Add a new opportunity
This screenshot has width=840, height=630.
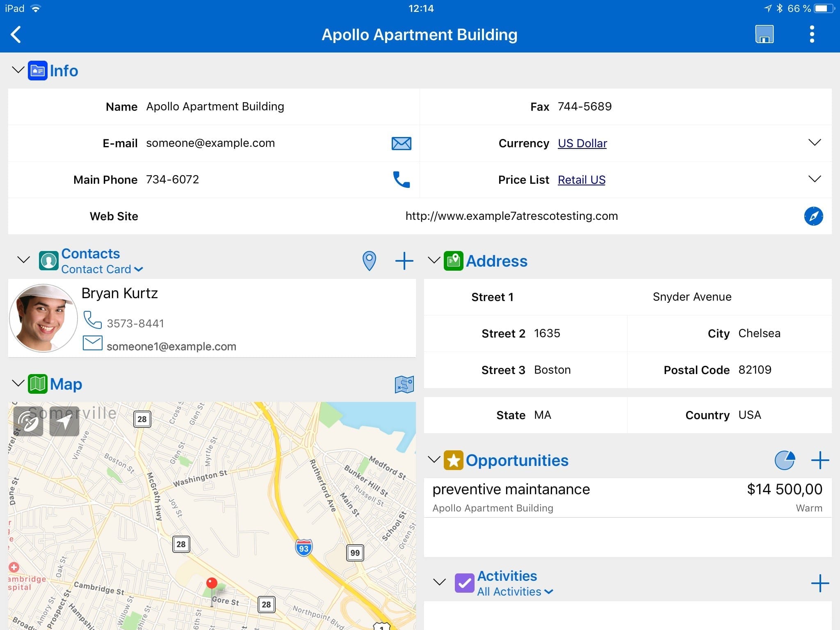(820, 460)
